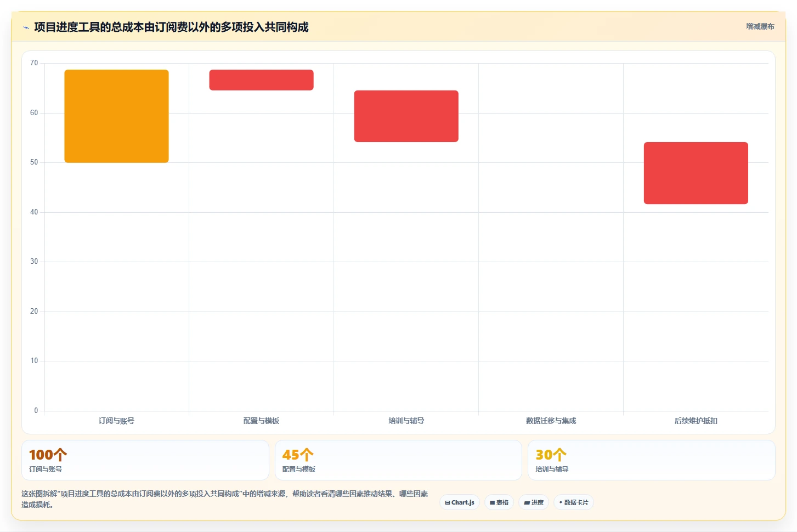The width and height of the screenshot is (797, 532).
Task: Click the red 培训与辅导 bar
Action: coord(406,116)
